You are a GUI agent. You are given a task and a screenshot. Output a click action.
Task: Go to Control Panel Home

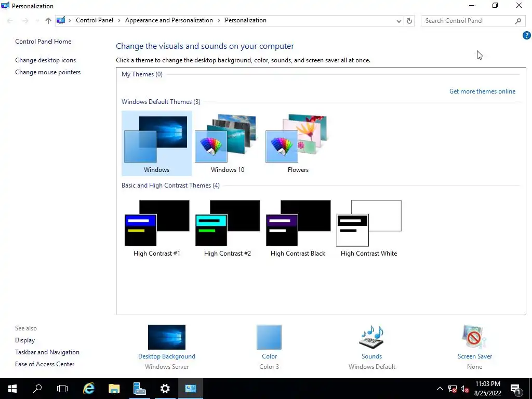click(x=43, y=42)
